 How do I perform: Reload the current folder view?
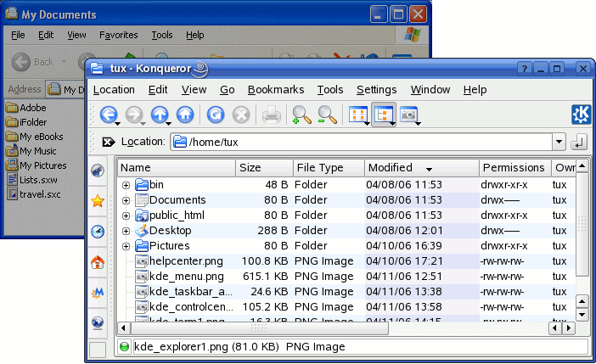(x=216, y=115)
